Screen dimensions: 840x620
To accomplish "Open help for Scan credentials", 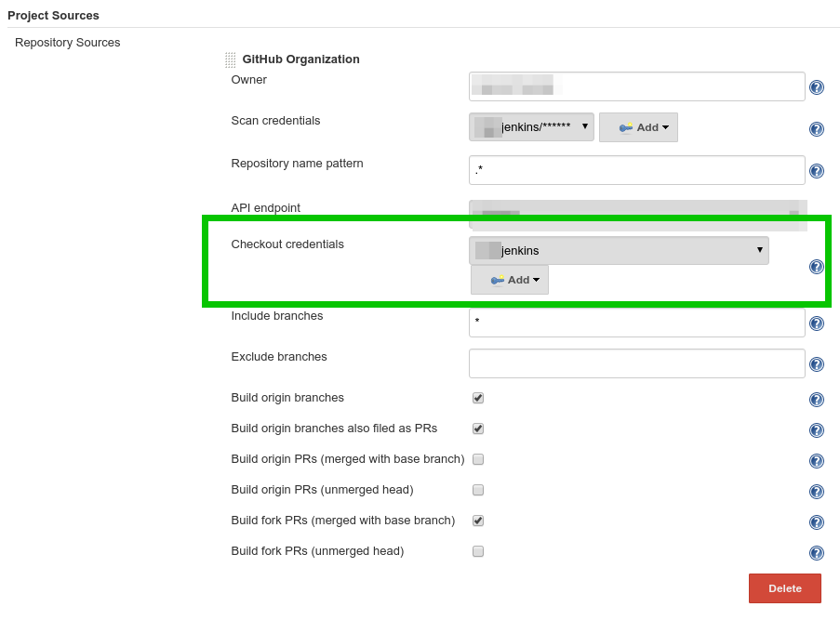I will click(x=817, y=129).
